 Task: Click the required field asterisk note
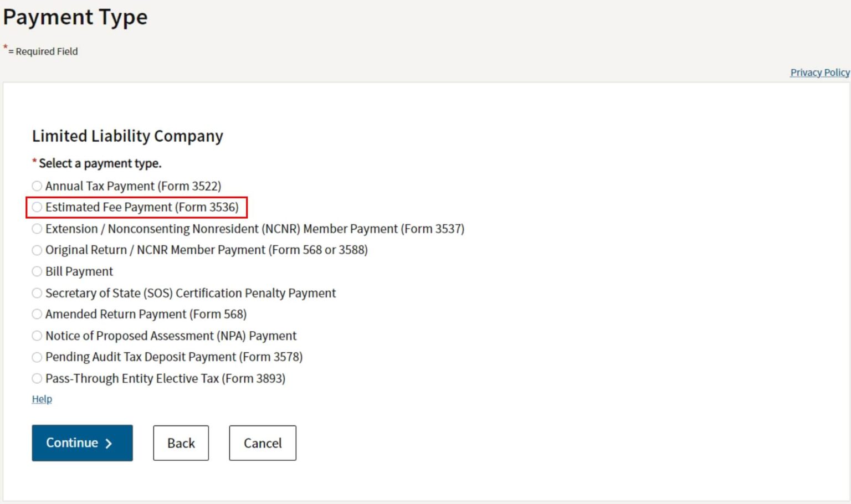(40, 50)
